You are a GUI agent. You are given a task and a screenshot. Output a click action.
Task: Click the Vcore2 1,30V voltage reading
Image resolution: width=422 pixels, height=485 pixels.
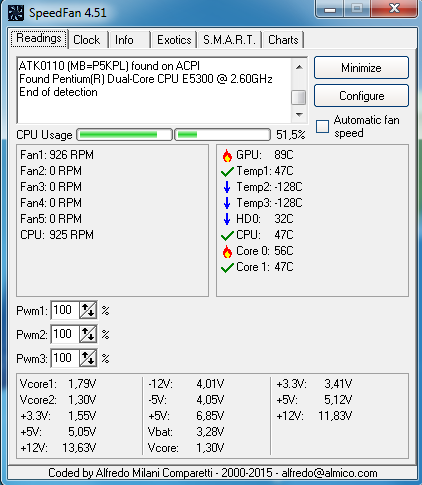[58, 400]
